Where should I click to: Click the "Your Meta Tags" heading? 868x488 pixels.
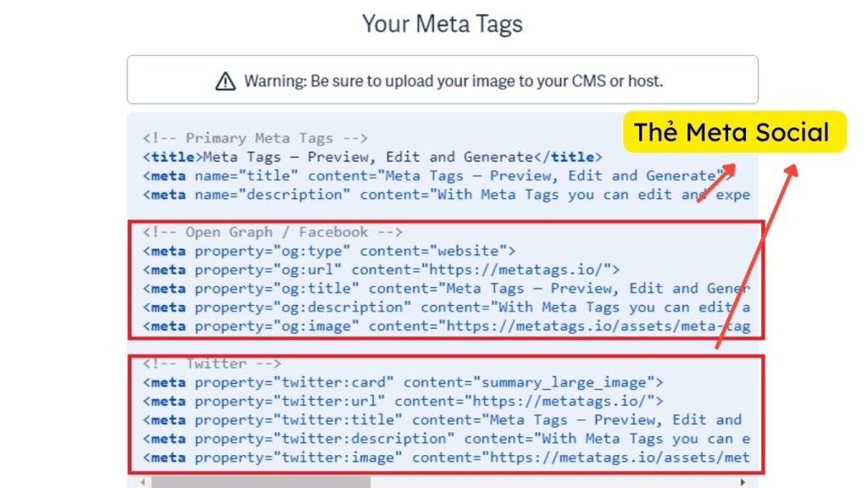[x=442, y=24]
